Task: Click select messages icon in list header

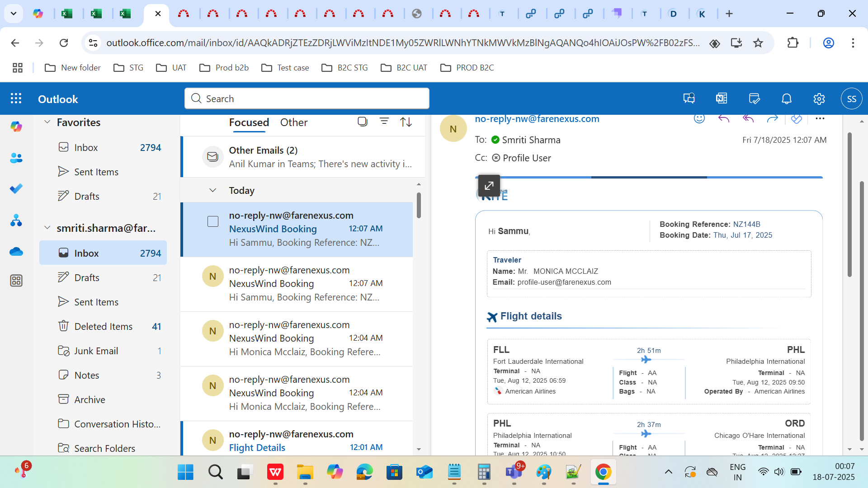Action: 363,122
